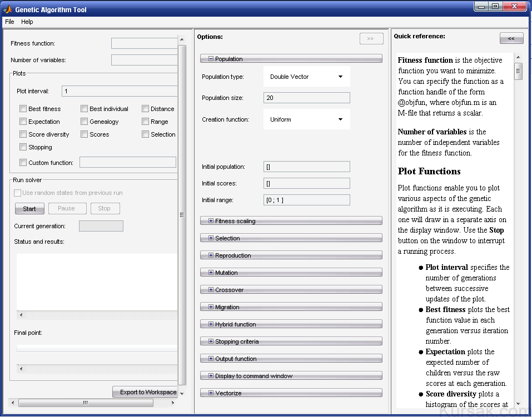
Task: Click Quick reference scrollbar thumb
Action: click(518, 71)
